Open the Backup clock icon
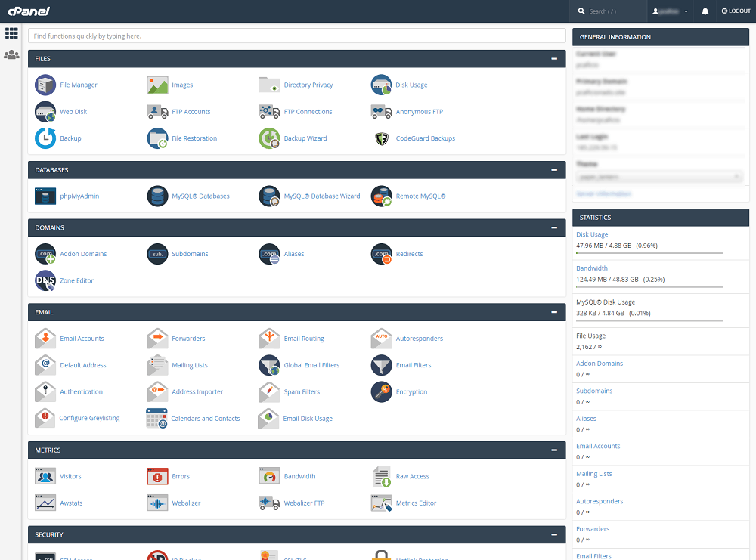The height and width of the screenshot is (560, 756). 45,138
